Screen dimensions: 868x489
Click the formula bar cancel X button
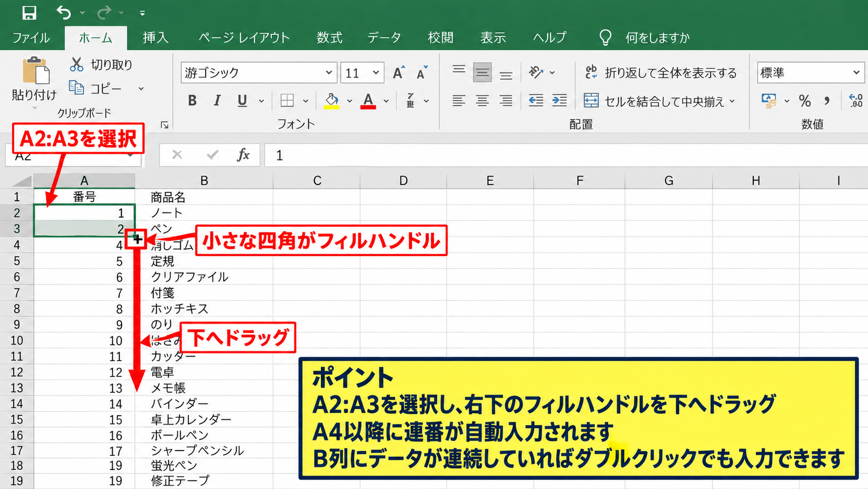177,155
